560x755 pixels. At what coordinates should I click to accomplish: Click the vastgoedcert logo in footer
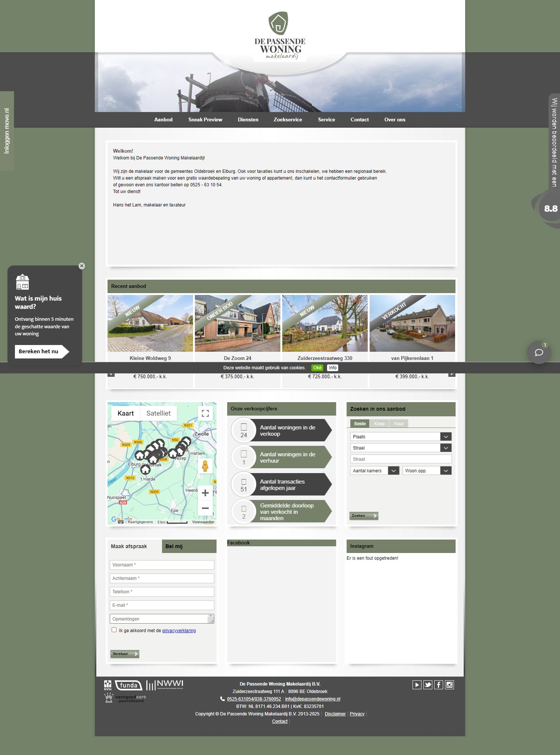click(125, 698)
